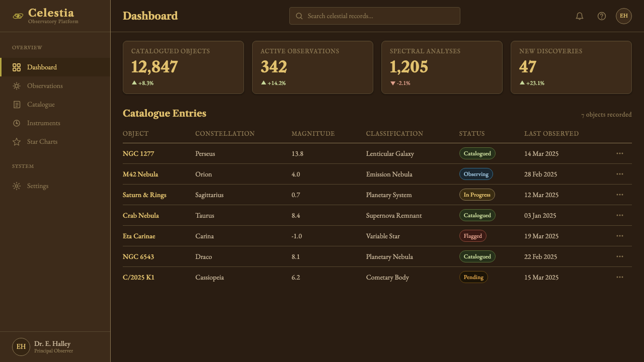
Task: Open the three-dot menu for Eta Carinae
Action: coord(620,236)
